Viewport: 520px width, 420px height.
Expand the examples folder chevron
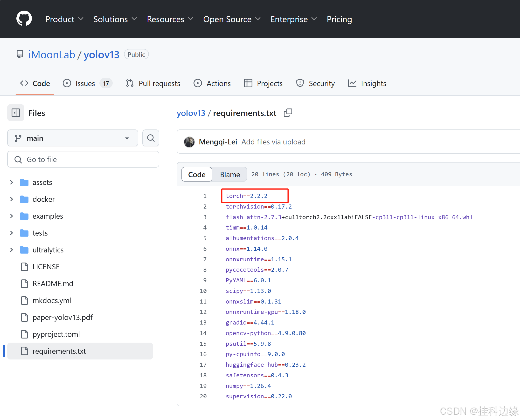[x=11, y=216]
